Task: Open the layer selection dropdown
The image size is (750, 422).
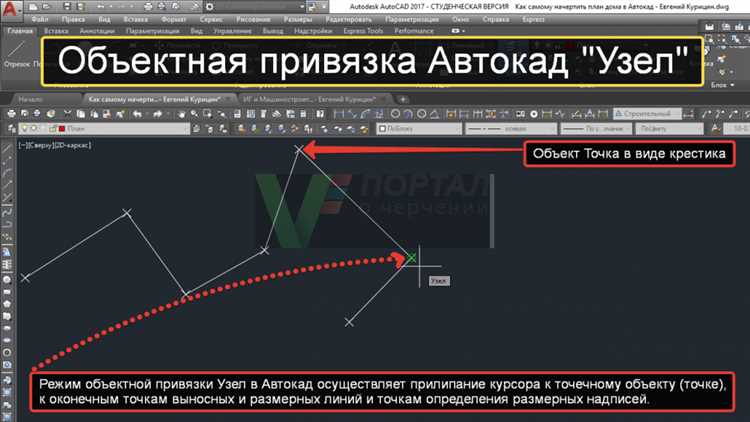Action: pyautogui.click(x=104, y=129)
